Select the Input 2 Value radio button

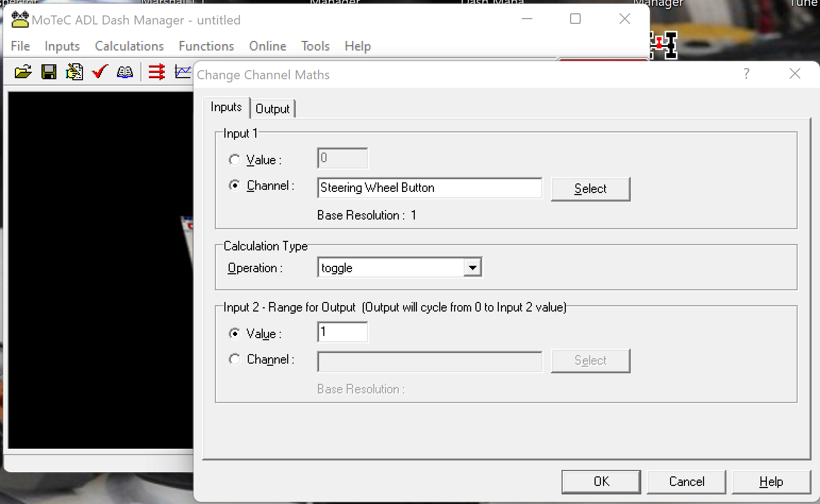click(235, 333)
